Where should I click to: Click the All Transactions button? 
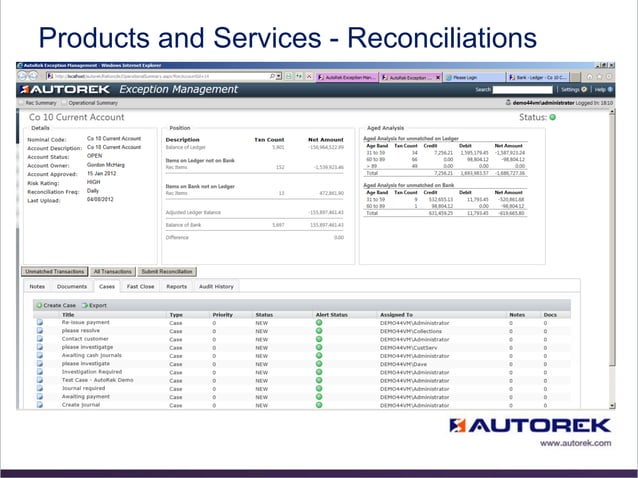[x=113, y=271]
